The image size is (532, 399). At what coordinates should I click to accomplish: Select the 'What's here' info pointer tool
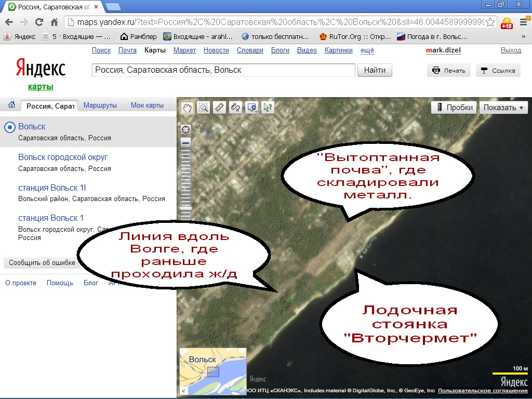coord(268,108)
